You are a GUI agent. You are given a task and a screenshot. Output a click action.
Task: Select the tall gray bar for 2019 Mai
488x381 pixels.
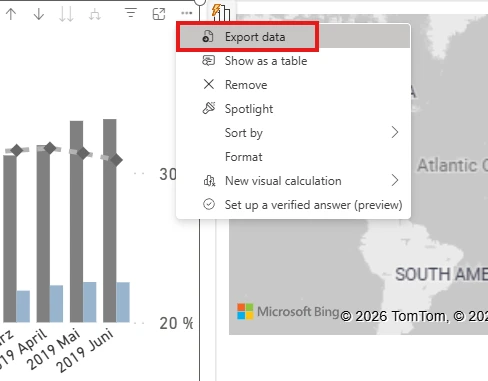tap(76, 221)
